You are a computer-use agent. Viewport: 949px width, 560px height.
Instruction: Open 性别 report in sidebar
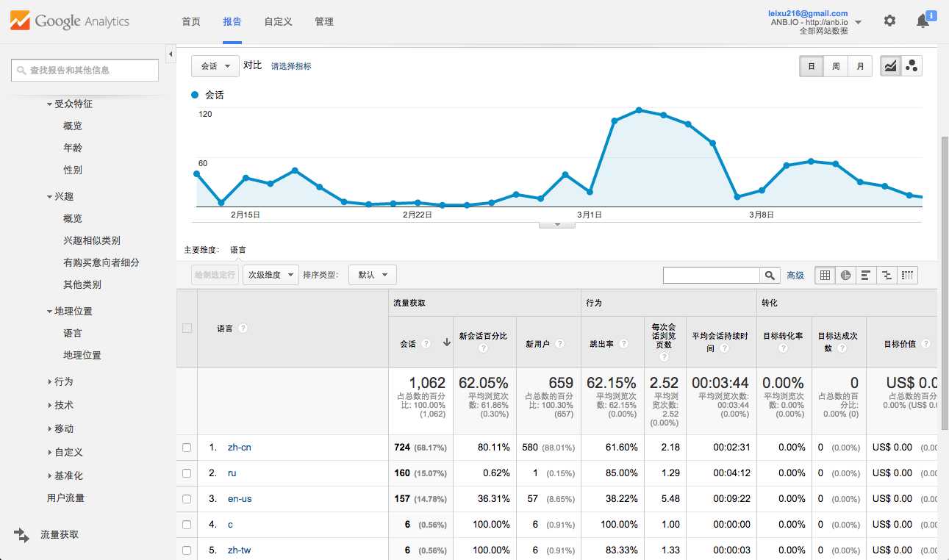tap(73, 170)
